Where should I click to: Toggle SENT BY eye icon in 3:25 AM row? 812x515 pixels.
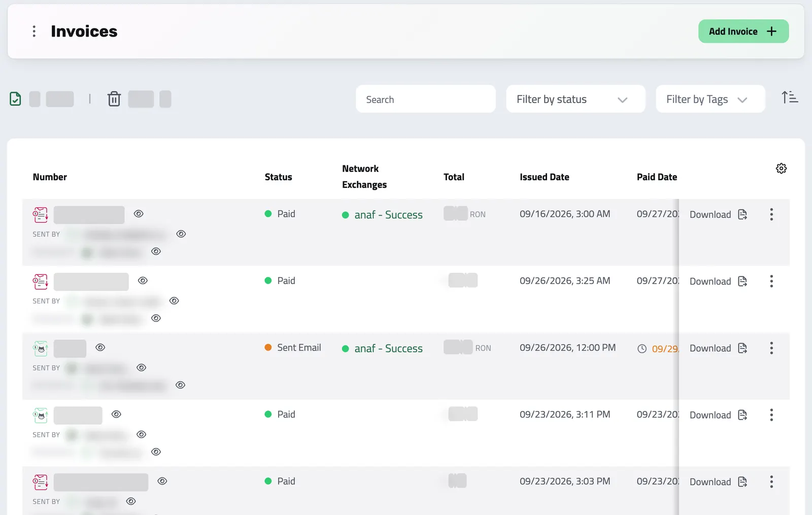[x=174, y=301]
